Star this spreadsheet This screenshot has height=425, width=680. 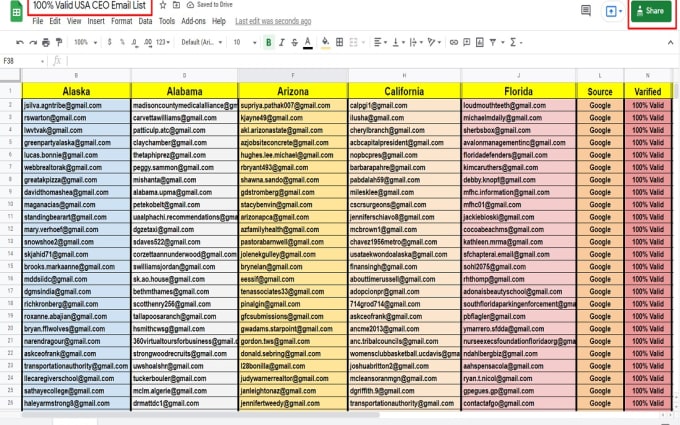pos(163,5)
